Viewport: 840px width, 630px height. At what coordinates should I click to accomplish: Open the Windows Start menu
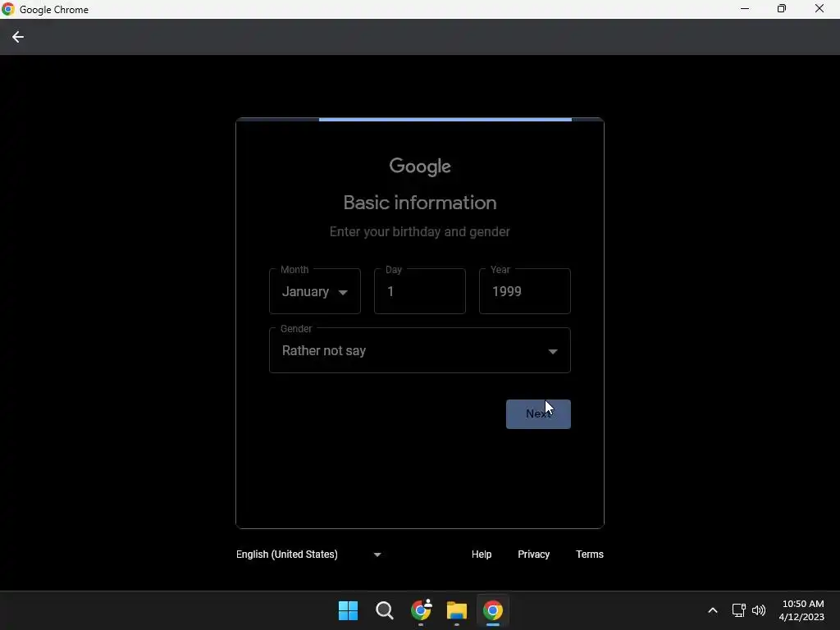[348, 610]
